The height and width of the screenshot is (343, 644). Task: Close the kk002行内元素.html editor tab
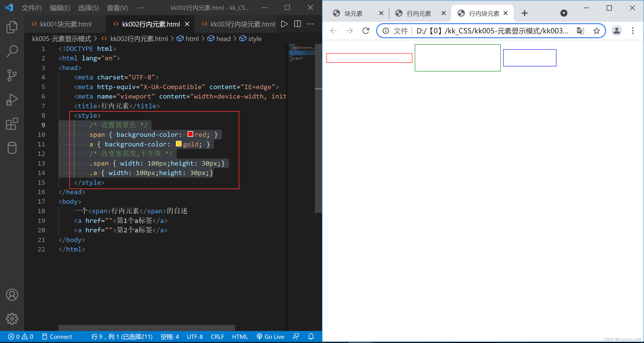click(x=187, y=24)
